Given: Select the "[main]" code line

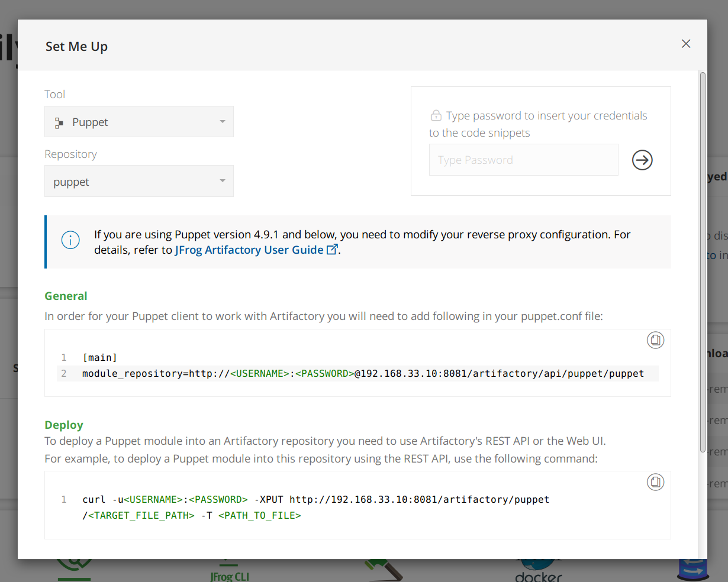Looking at the screenshot, I should pos(100,357).
